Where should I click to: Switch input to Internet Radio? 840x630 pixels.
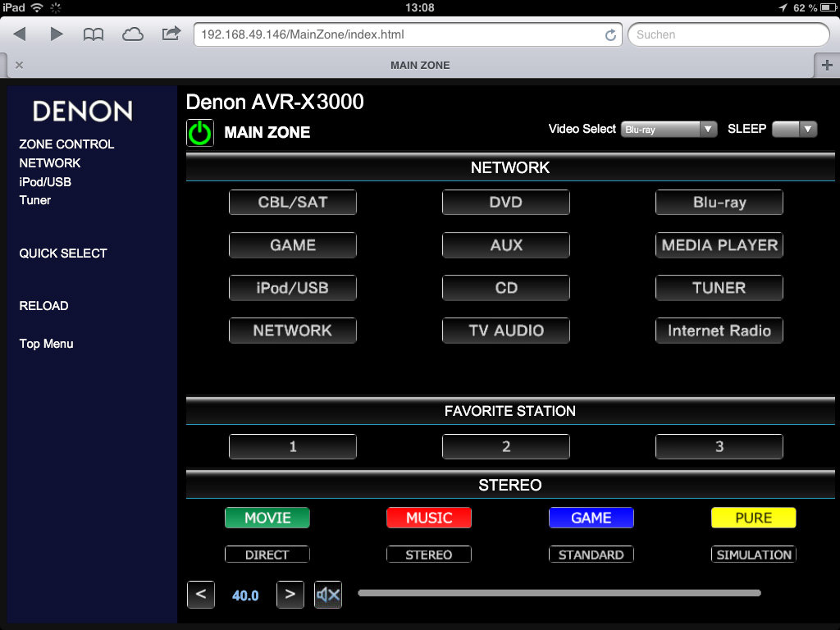coord(719,331)
